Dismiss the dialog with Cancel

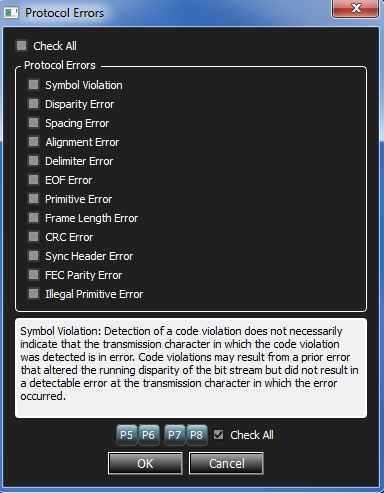coord(226,463)
